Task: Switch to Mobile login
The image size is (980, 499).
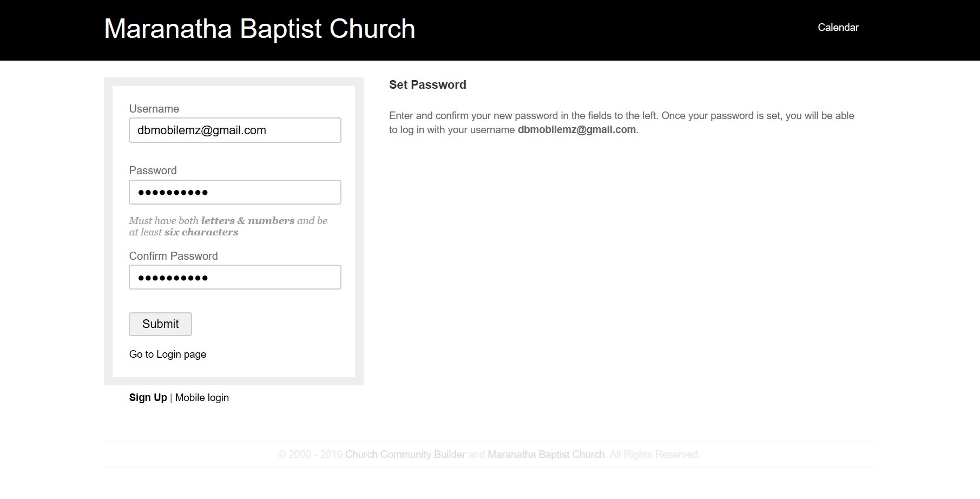Action: 202,398
